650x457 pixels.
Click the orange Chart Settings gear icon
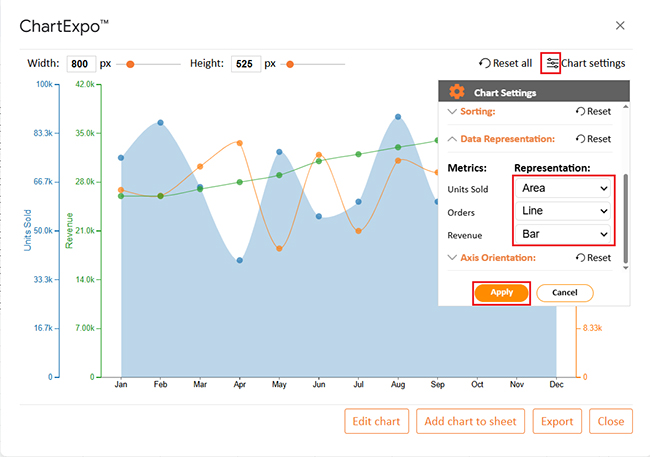pos(456,92)
